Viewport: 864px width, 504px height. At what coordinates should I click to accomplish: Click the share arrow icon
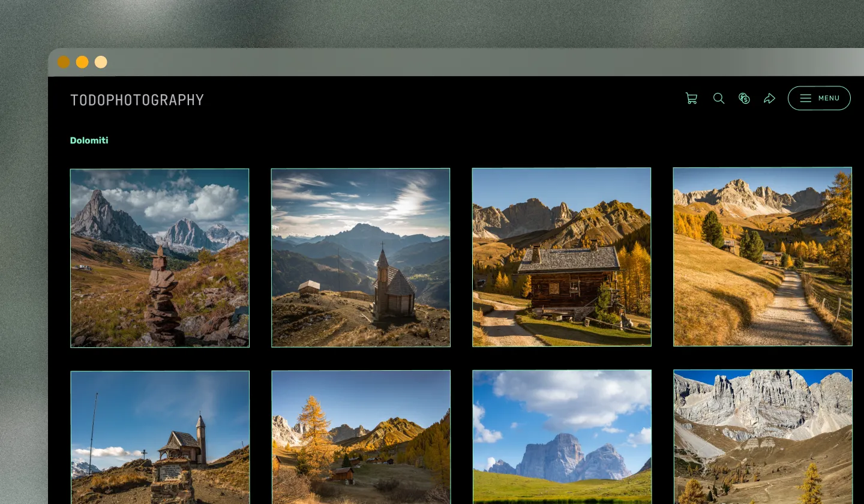tap(770, 98)
